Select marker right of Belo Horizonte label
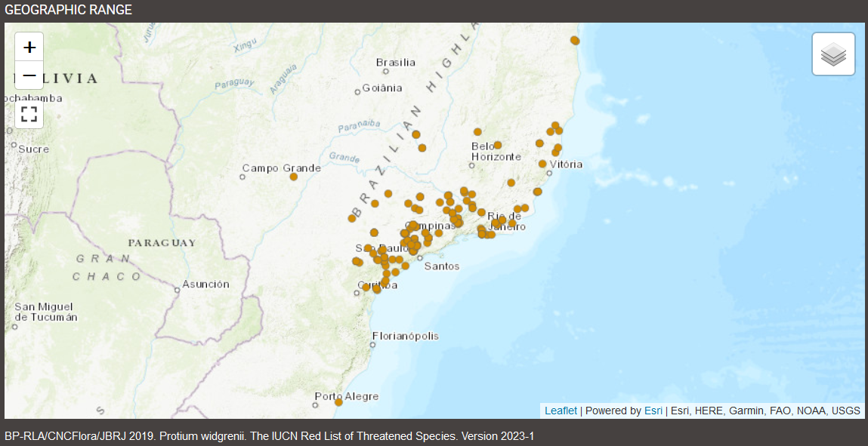Viewport: 868px width, 446px height. (497, 145)
